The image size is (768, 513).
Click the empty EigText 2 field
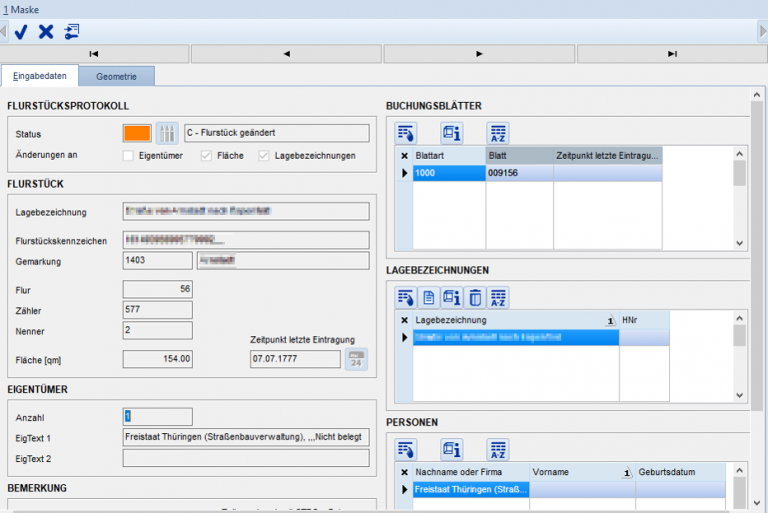pos(246,458)
